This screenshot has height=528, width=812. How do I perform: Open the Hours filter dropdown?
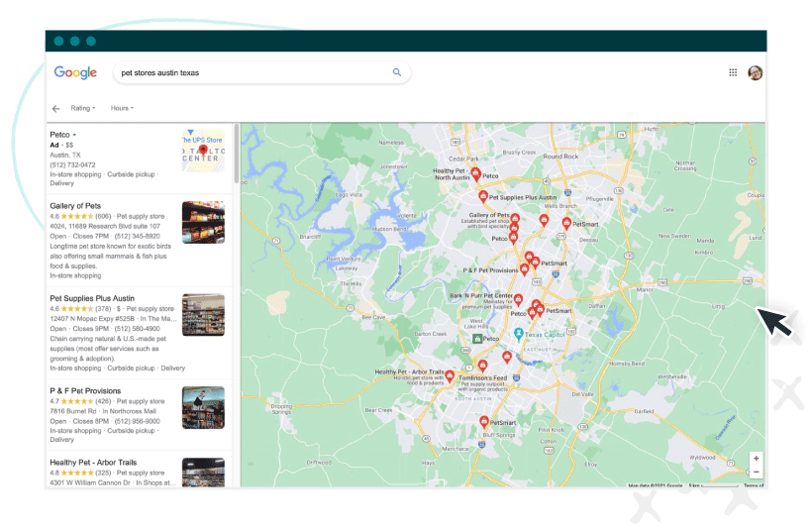click(122, 108)
